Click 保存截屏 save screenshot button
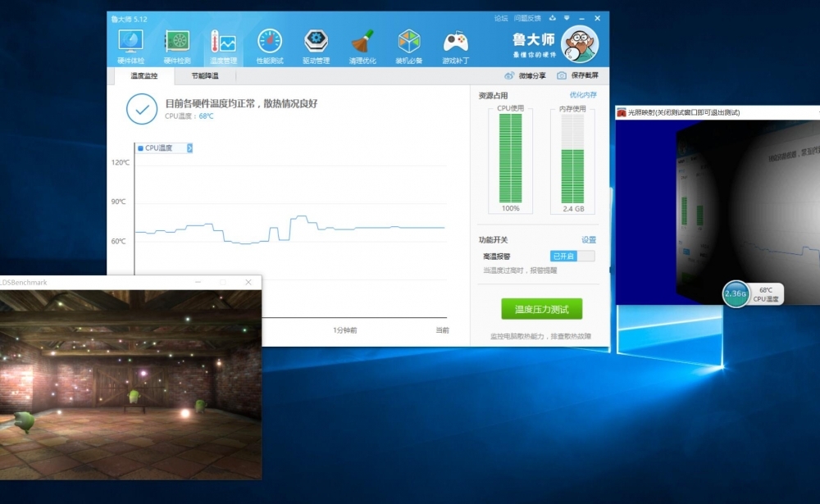Screen dimensions: 820x504 tap(578, 75)
